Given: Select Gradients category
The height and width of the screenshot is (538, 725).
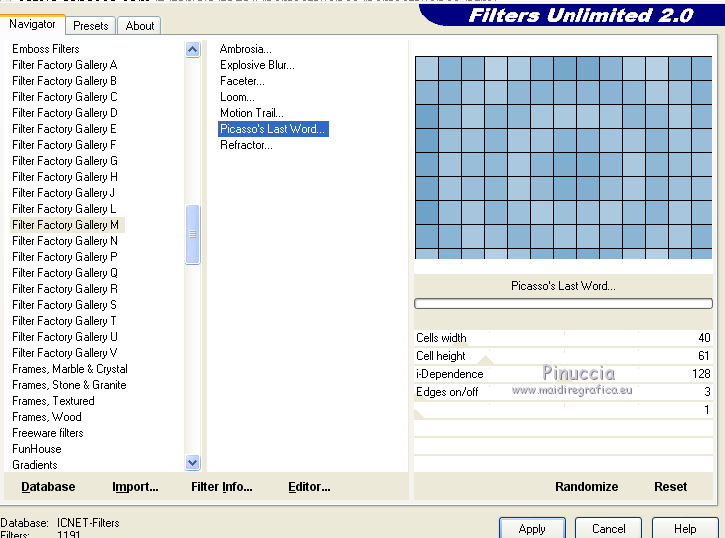Looking at the screenshot, I should [x=35, y=465].
